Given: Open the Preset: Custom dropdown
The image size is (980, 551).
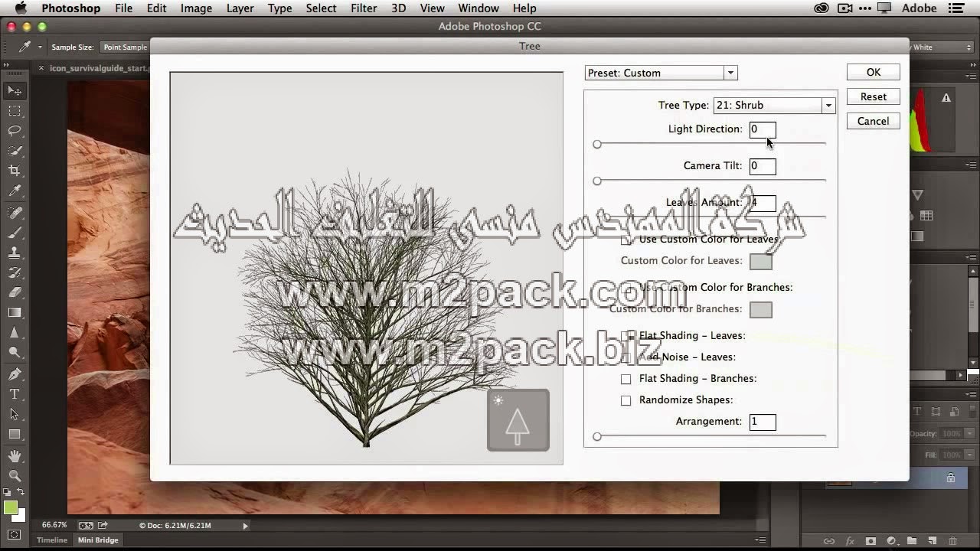Looking at the screenshot, I should pyautogui.click(x=661, y=73).
